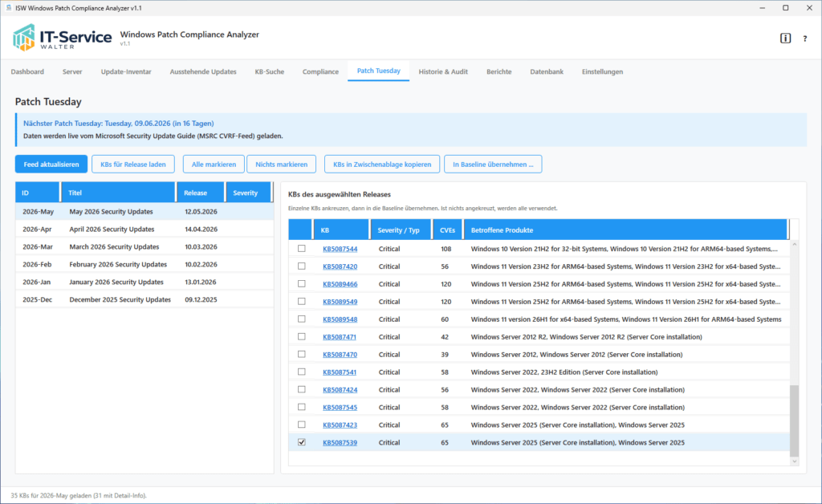
Task: Click Windows Server 2012 R2 products cell
Action: click(586, 336)
